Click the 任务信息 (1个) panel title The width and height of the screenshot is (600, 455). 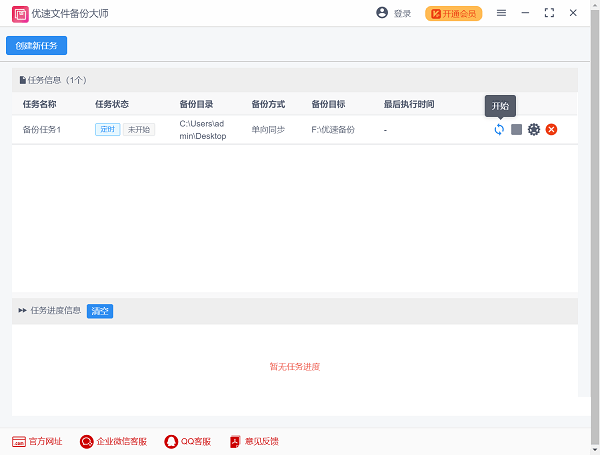(x=53, y=80)
